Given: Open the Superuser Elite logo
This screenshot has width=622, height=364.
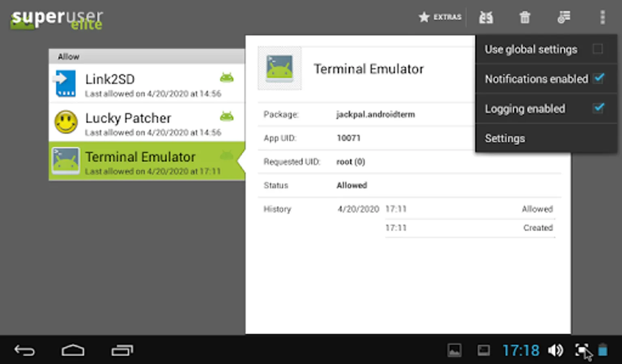Looking at the screenshot, I should (56, 20).
